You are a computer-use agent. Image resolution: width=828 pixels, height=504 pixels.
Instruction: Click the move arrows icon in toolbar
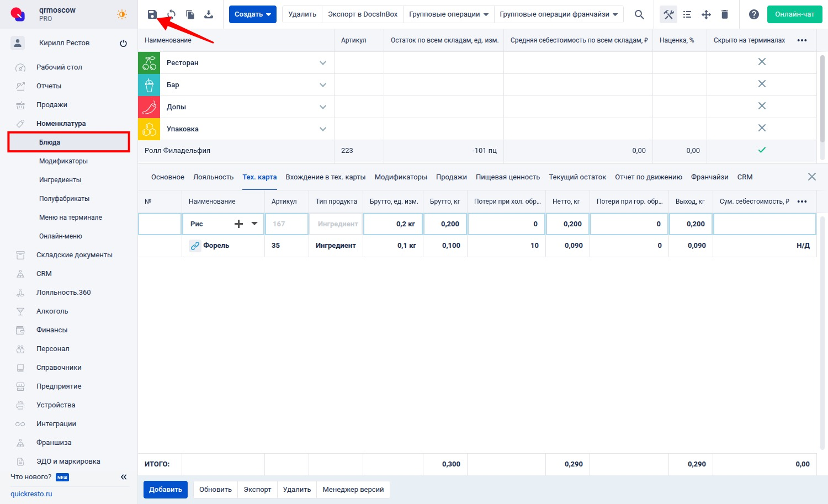(x=706, y=14)
